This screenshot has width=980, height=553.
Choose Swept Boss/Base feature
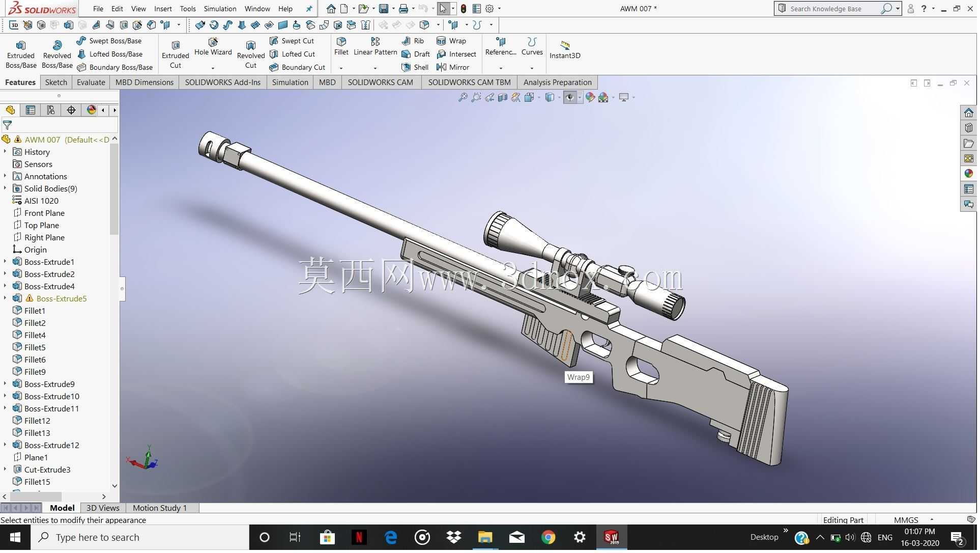click(109, 41)
